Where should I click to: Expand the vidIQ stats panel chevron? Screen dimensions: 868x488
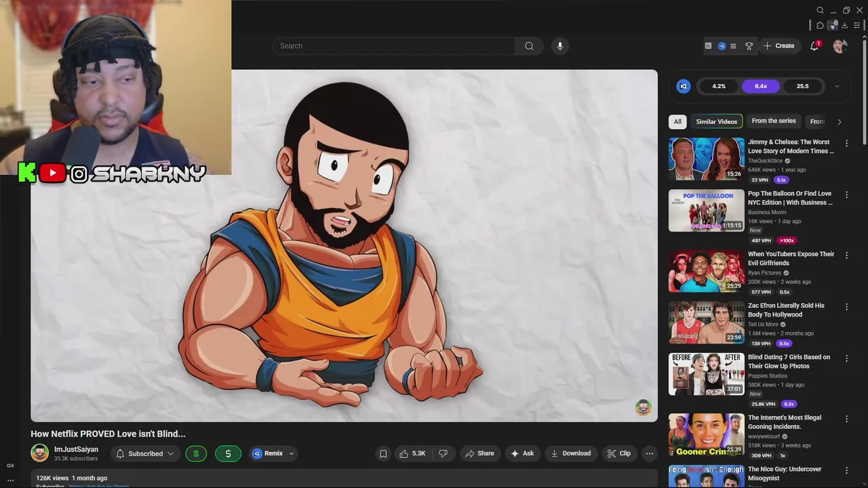837,86
